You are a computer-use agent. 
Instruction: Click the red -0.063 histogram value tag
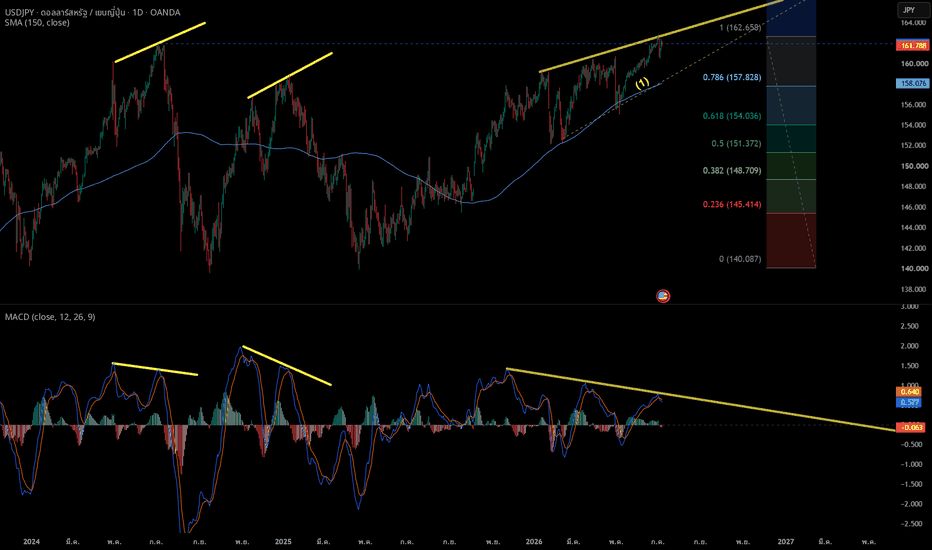911,428
